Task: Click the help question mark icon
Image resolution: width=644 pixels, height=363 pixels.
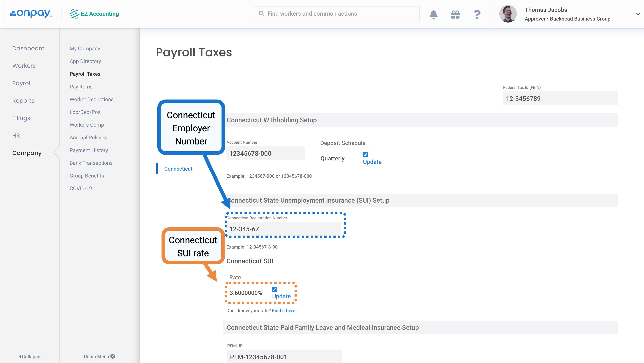Action: (477, 14)
